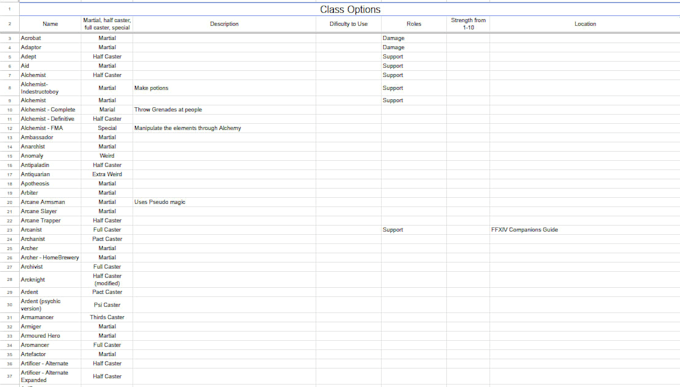Click the 'Apotheosis' name cell
Image resolution: width=680 pixels, height=387 pixels.
50,184
